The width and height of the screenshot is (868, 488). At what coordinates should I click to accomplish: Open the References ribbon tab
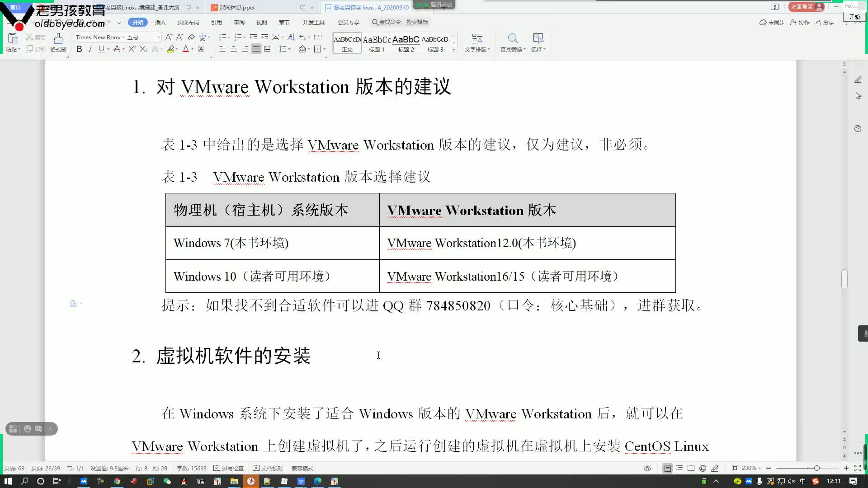pyautogui.click(x=216, y=22)
